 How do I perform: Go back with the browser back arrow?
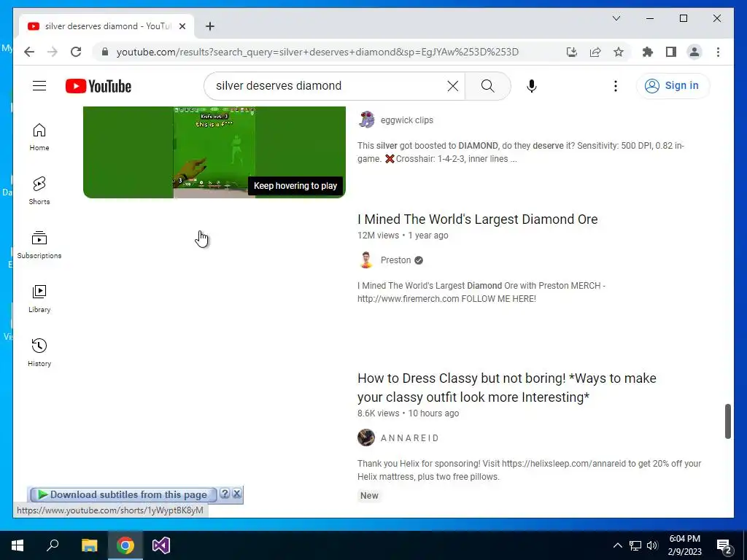(x=29, y=52)
